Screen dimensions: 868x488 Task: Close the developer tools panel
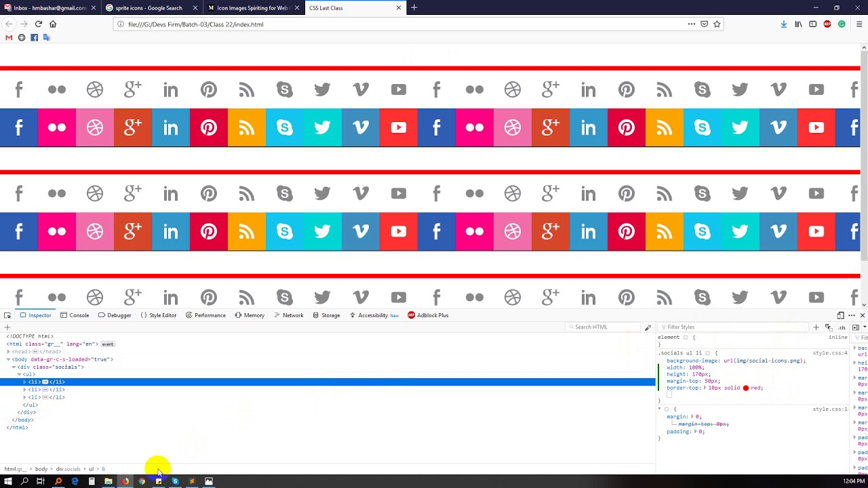863,315
